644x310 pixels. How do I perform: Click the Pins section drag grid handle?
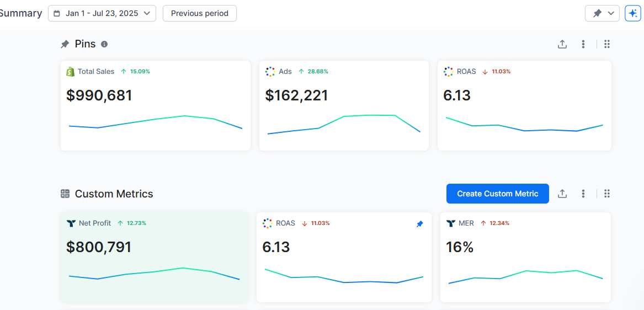607,44
